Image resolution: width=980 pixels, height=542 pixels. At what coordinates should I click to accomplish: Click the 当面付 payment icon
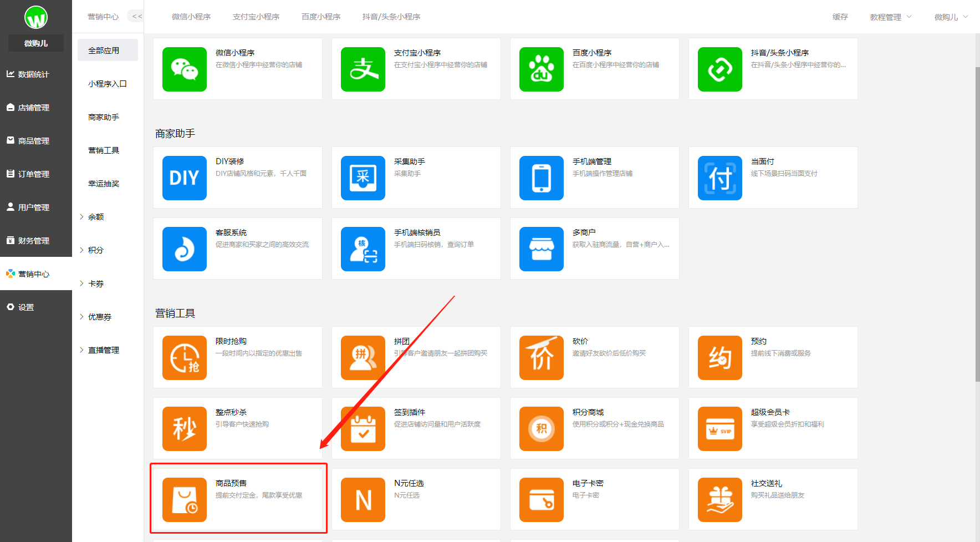[719, 178]
